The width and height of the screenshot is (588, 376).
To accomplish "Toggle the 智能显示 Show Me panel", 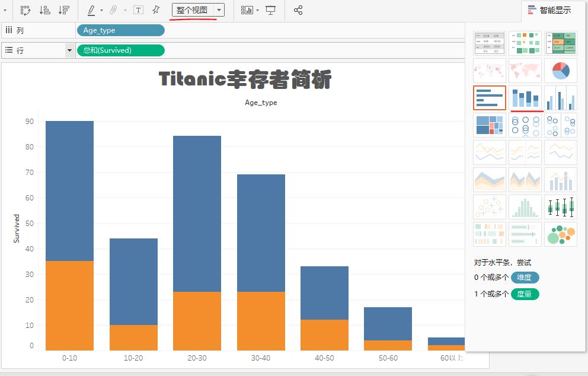I will (549, 10).
